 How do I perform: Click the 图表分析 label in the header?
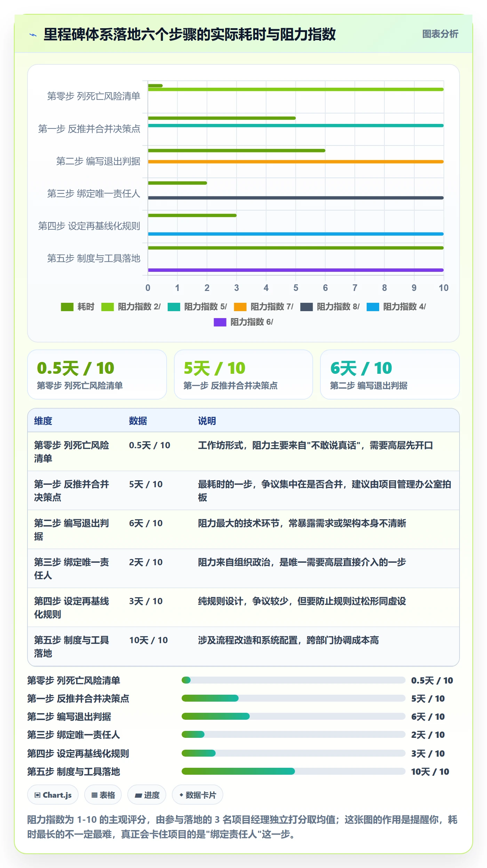[x=440, y=34]
